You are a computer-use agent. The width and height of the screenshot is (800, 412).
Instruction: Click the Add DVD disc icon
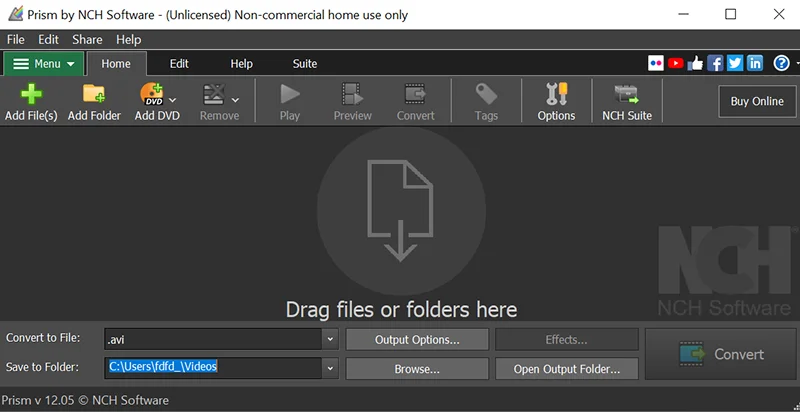tap(152, 94)
